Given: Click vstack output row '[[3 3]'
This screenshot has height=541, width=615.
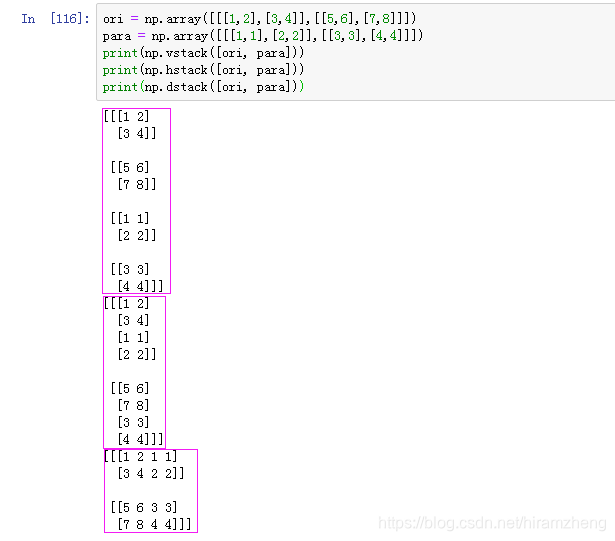Looking at the screenshot, I should click(x=130, y=269).
